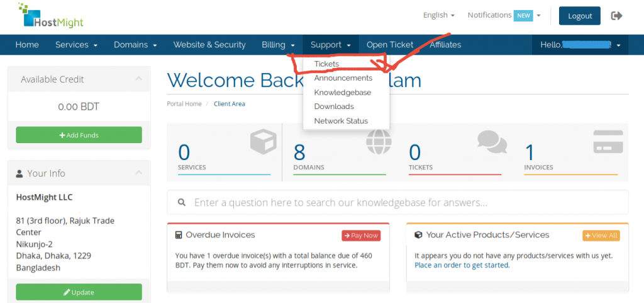Screen dimensions: 644x303
Task: Click the NEW notifications badge
Action: [x=523, y=16]
